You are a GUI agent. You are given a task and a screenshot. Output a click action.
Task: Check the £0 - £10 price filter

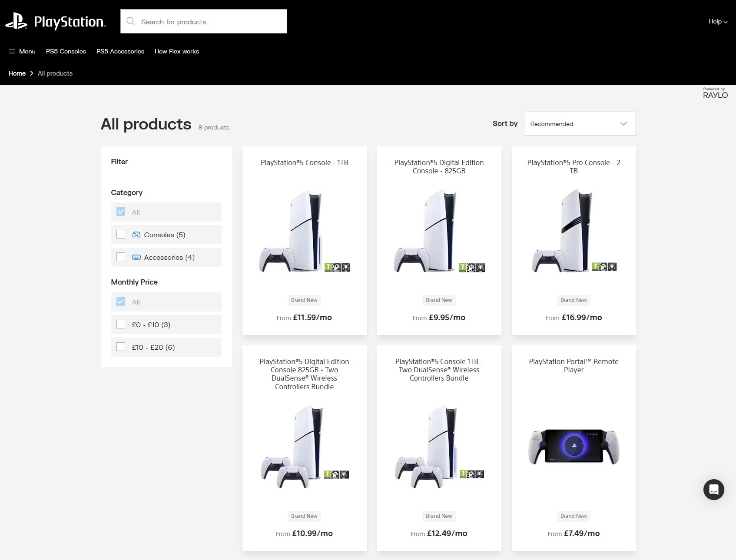tap(121, 325)
